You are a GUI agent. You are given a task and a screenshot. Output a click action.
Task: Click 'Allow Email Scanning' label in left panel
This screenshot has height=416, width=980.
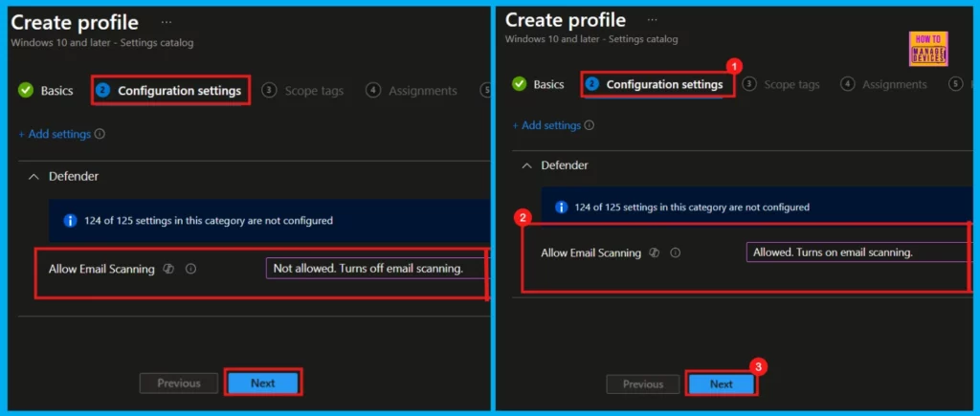(101, 270)
